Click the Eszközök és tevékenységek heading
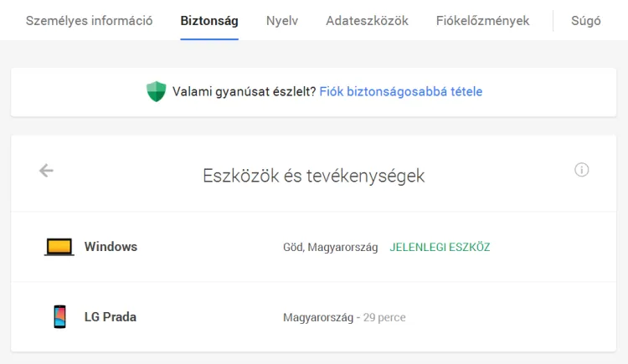Image resolution: width=628 pixels, height=364 pixels. coord(314,176)
